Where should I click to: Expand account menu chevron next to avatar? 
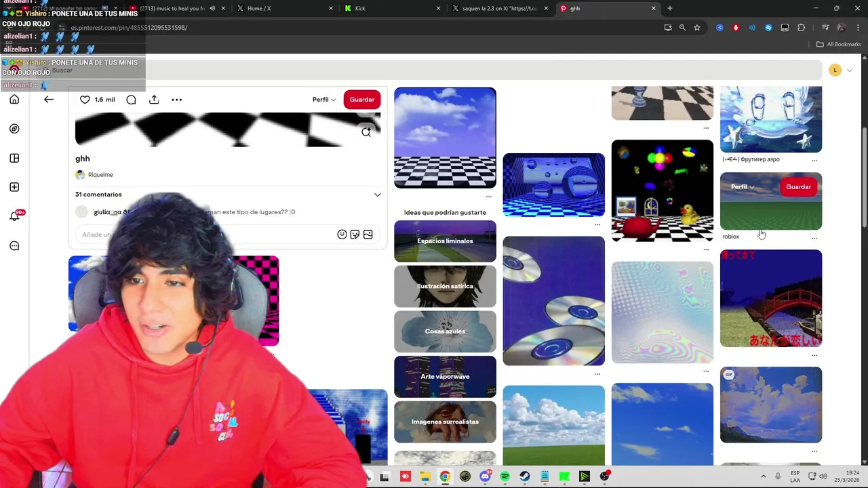tap(849, 70)
